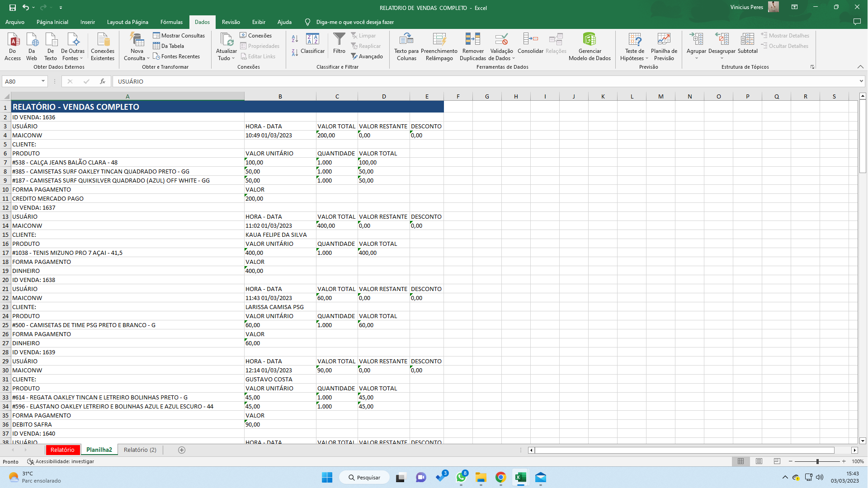Click Preenchimento Relâmpago

439,46
